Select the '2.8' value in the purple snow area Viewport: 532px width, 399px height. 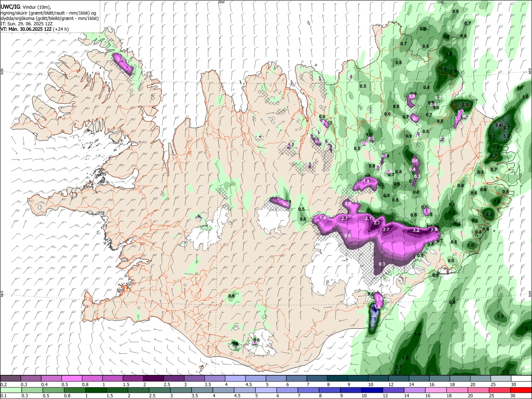pyautogui.click(x=434, y=229)
